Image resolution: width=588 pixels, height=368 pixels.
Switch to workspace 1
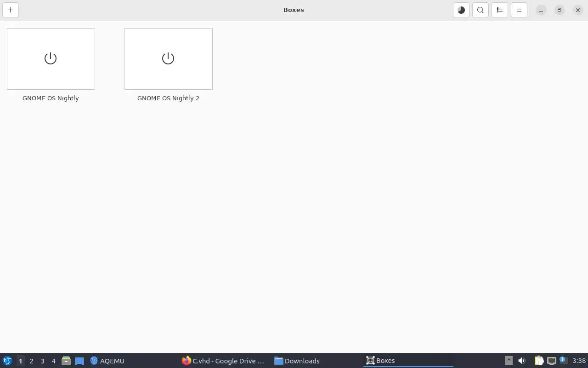pyautogui.click(x=20, y=361)
